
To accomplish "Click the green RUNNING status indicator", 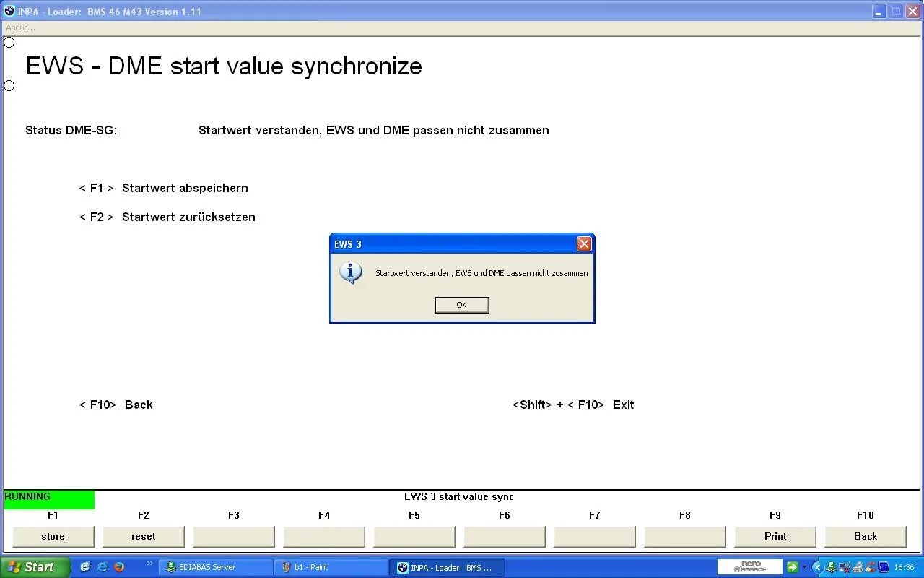I will [49, 499].
